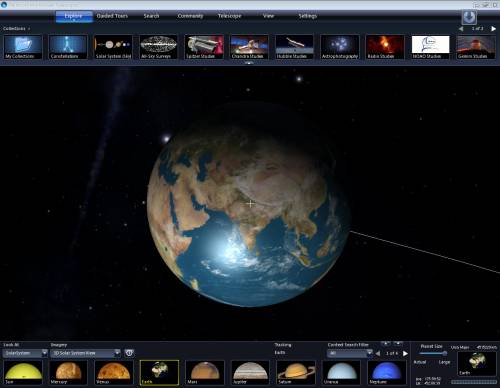Select the Mars planet thumbnail
The image size is (500, 388).
(x=205, y=372)
